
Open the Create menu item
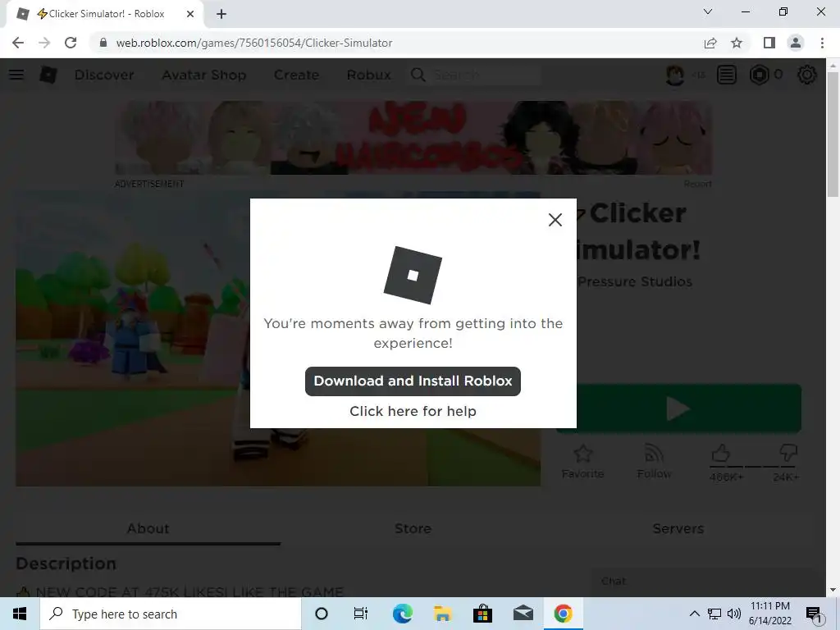tap(296, 75)
